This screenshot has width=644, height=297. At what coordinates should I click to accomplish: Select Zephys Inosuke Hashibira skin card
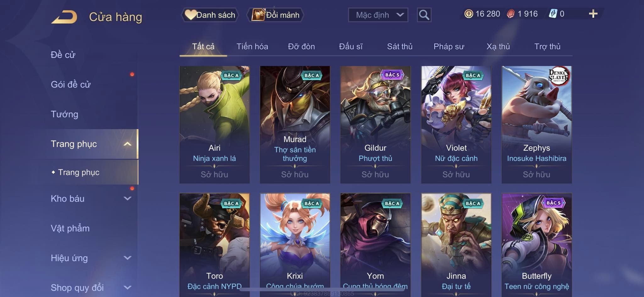point(536,125)
